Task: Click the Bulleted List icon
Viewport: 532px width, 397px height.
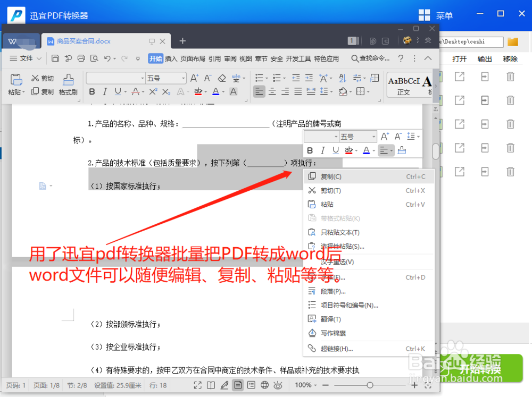Action: point(259,78)
